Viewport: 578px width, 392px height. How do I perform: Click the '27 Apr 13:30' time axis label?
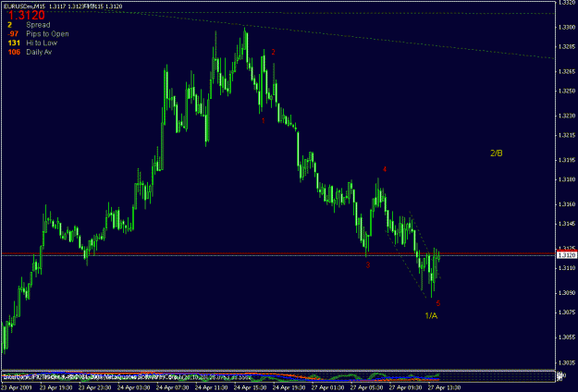pos(444,388)
